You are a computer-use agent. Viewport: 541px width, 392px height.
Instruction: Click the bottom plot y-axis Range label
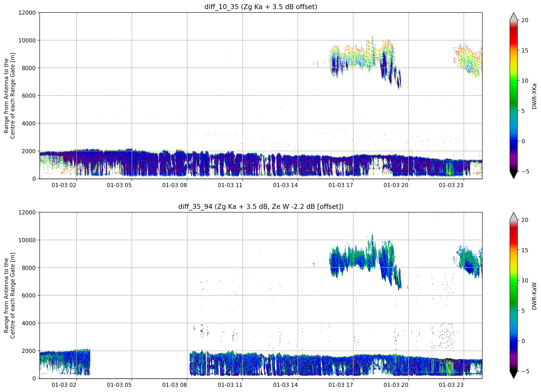click(9, 295)
